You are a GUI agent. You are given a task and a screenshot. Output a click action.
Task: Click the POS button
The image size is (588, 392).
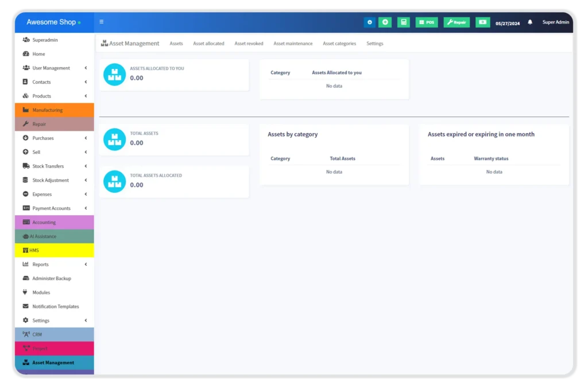427,22
